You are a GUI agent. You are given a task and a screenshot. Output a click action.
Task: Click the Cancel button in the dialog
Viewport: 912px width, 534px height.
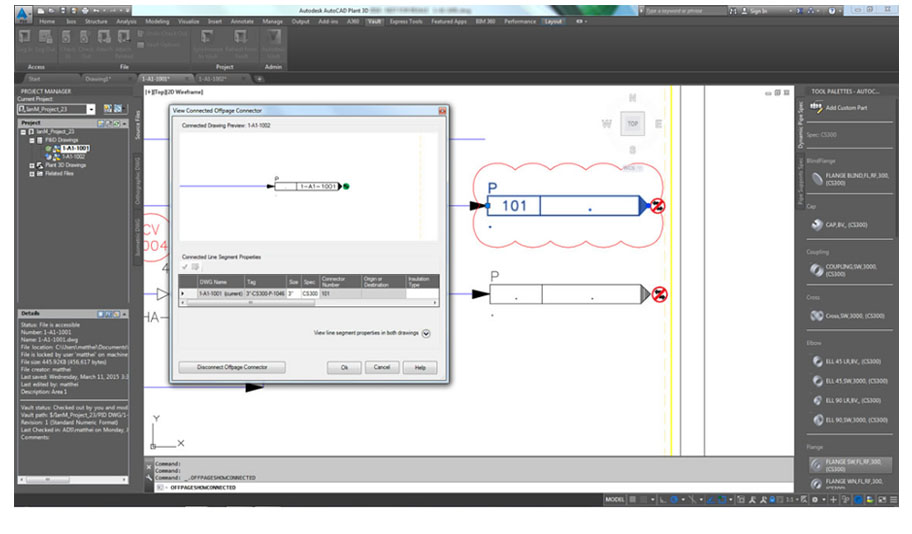(382, 367)
